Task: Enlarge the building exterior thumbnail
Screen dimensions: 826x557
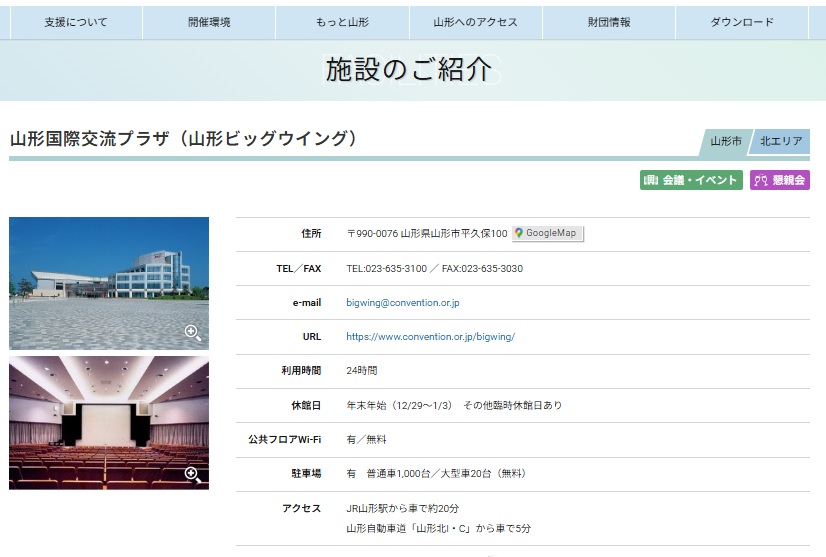Action: (x=108, y=282)
